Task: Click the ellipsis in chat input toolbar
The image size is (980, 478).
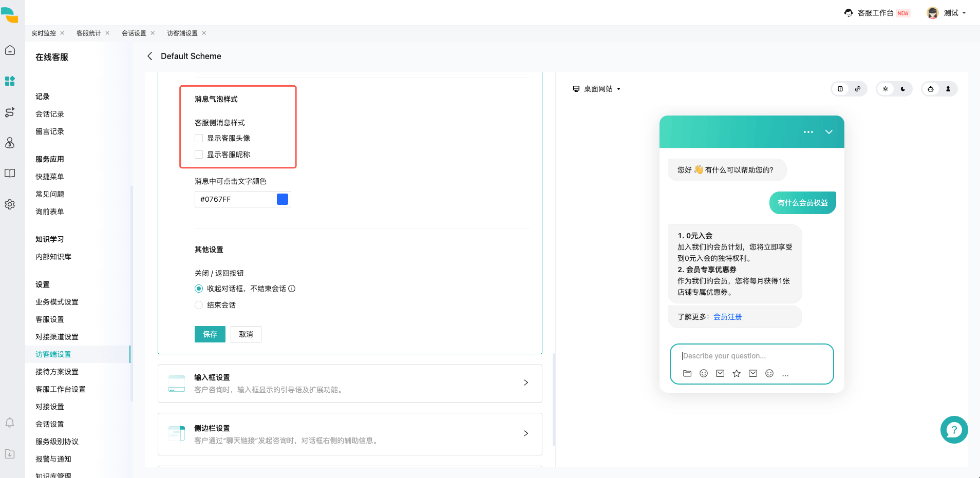Action: coord(785,375)
